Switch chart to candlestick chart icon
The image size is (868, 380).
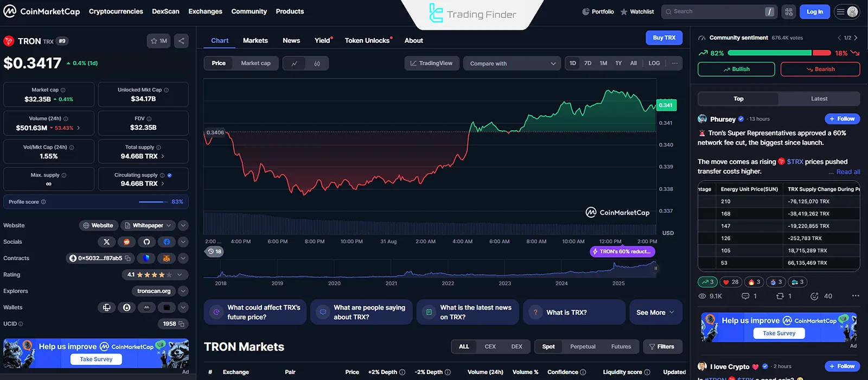point(317,64)
